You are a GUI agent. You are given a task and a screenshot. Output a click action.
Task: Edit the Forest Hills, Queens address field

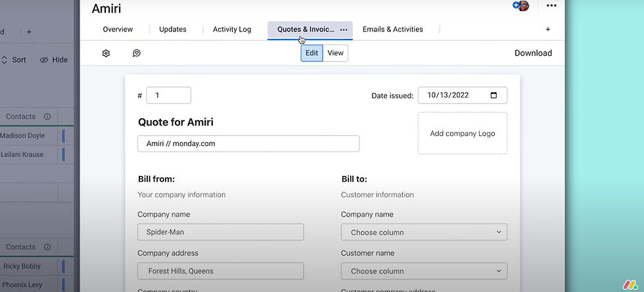[x=221, y=271]
